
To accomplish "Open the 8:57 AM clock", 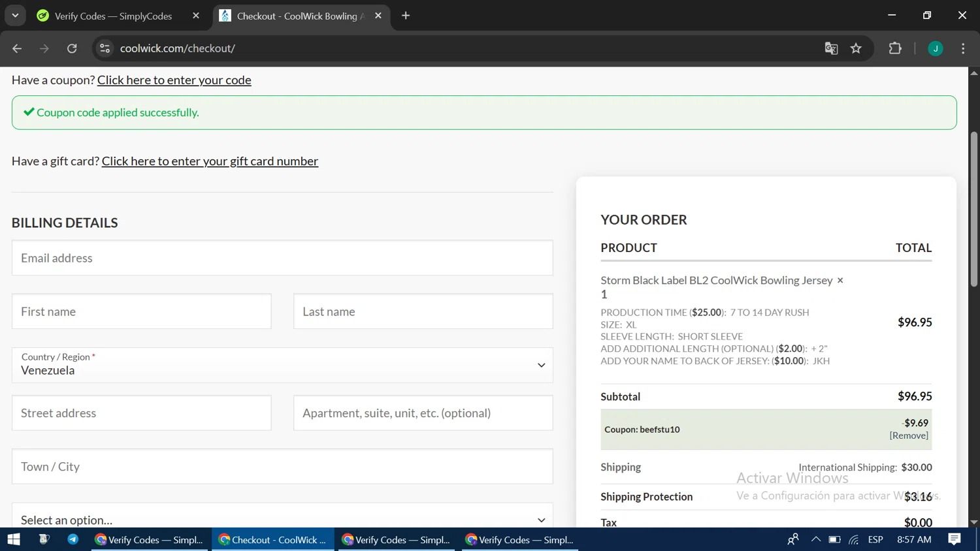I will point(914,539).
